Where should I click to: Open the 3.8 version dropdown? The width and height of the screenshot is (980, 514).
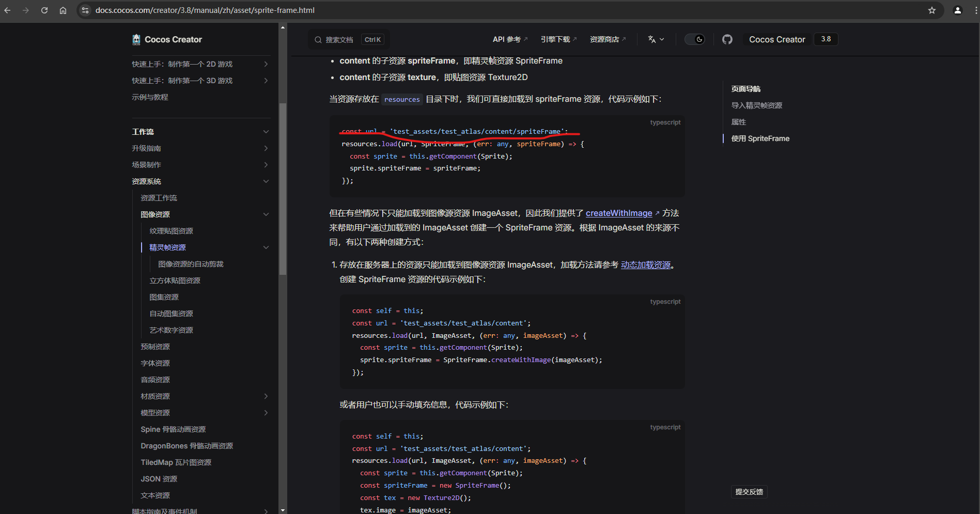(826, 39)
